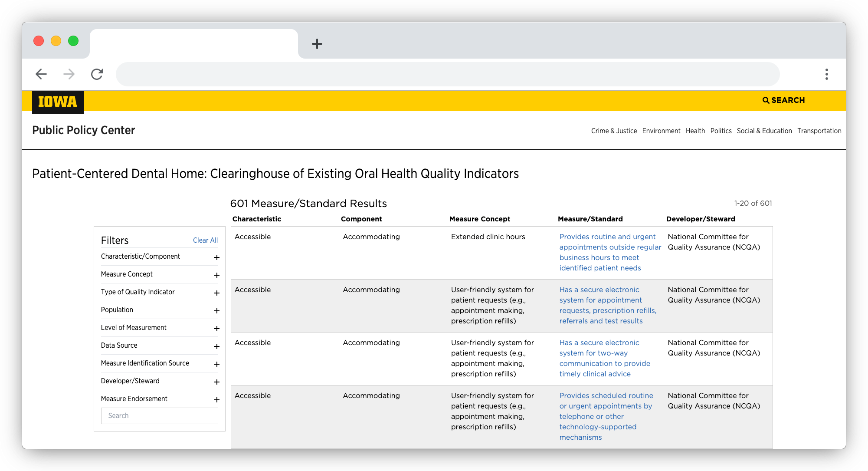The width and height of the screenshot is (868, 471).
Task: Click the browser back arrow
Action: pos(41,74)
